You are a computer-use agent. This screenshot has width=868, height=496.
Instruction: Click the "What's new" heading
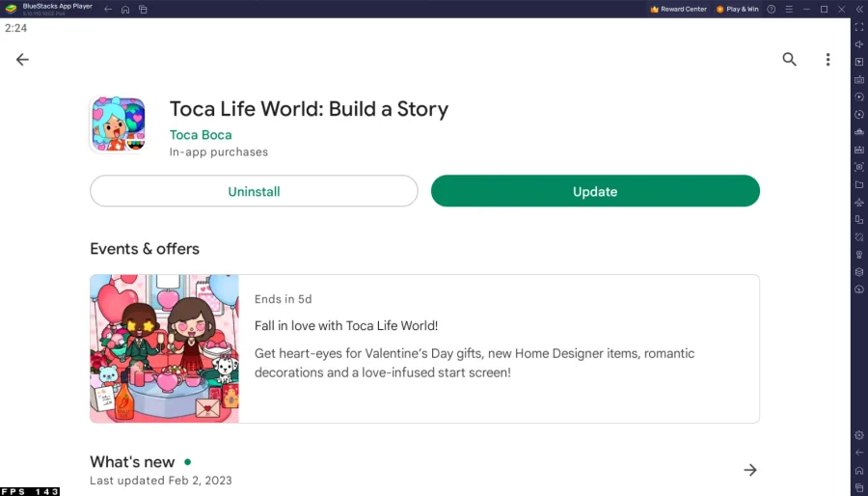tap(132, 461)
